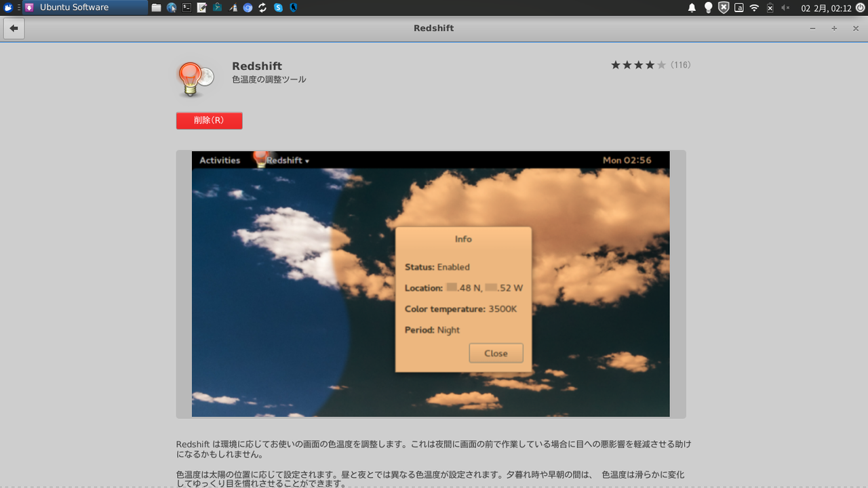The image size is (868, 488).
Task: Click the Redshift app name heading
Action: pyautogui.click(x=257, y=66)
